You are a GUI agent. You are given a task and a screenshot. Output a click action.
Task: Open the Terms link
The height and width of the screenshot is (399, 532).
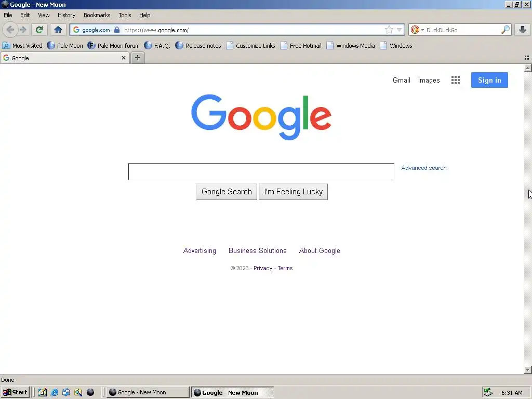[x=285, y=268]
